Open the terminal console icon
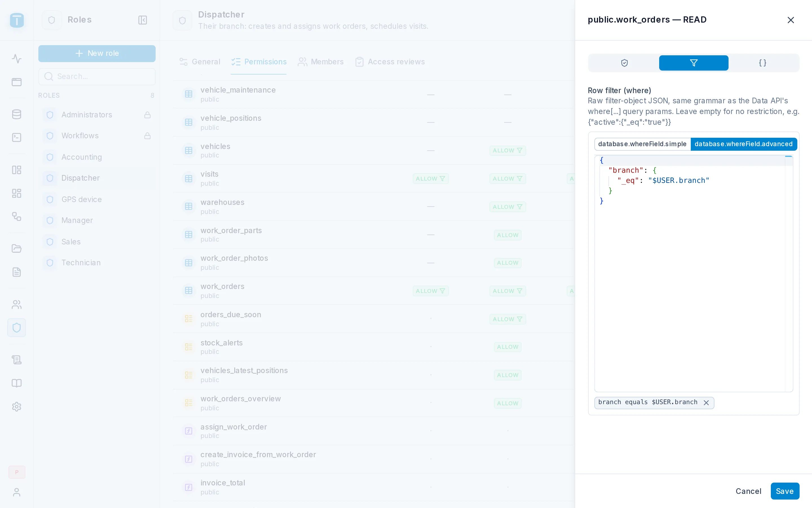The height and width of the screenshot is (508, 812). (16, 137)
